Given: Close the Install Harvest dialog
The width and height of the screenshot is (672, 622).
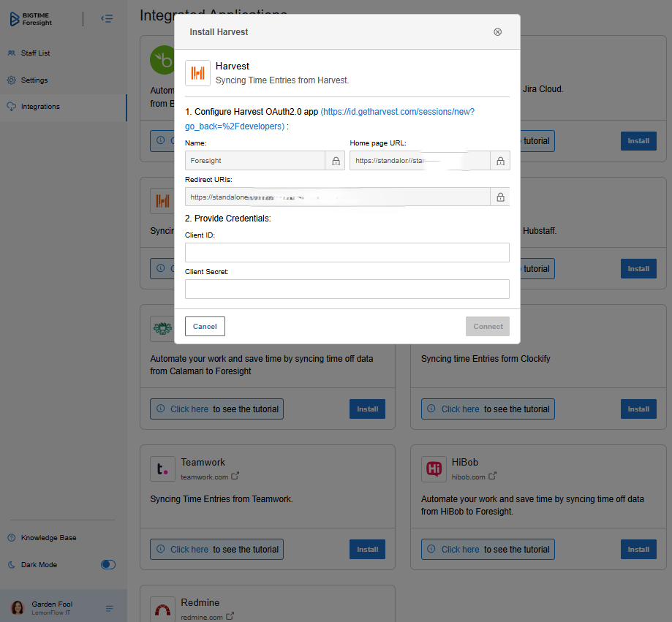Looking at the screenshot, I should coord(497,32).
